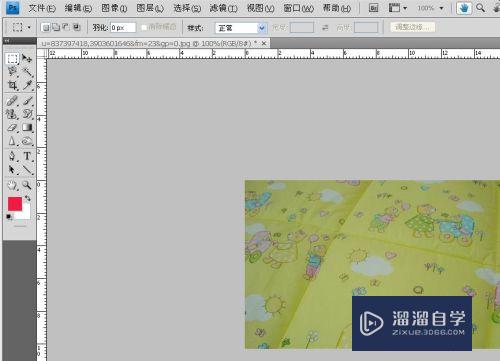500x361 pixels.
Task: Open the 帮助(H) menu
Action: [x=337, y=8]
